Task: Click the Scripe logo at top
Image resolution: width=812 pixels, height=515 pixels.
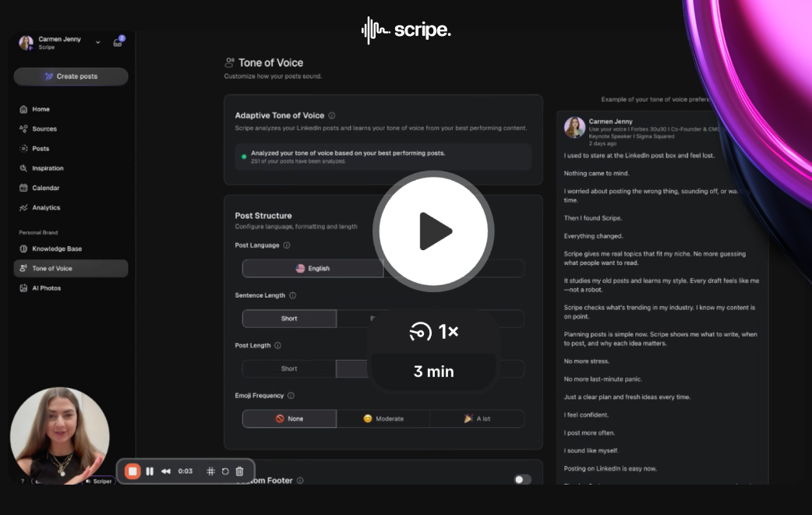Action: [406, 30]
